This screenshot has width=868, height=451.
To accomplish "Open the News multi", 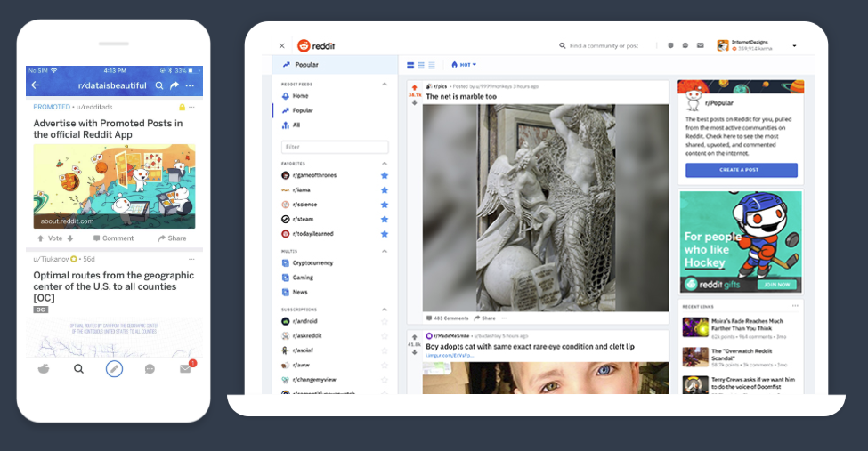I will click(x=295, y=292).
